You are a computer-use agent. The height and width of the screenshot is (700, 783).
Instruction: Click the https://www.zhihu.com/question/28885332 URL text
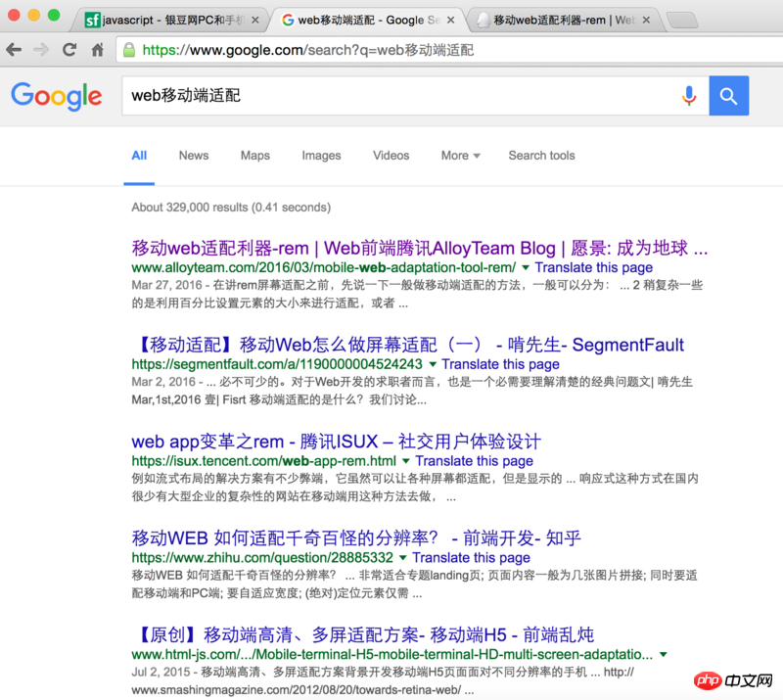tap(262, 558)
